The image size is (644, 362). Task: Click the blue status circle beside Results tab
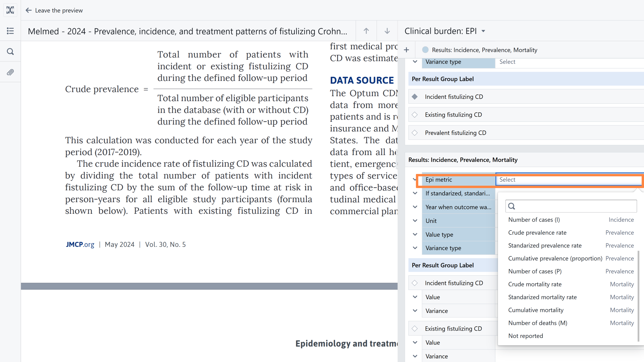pyautogui.click(x=425, y=50)
